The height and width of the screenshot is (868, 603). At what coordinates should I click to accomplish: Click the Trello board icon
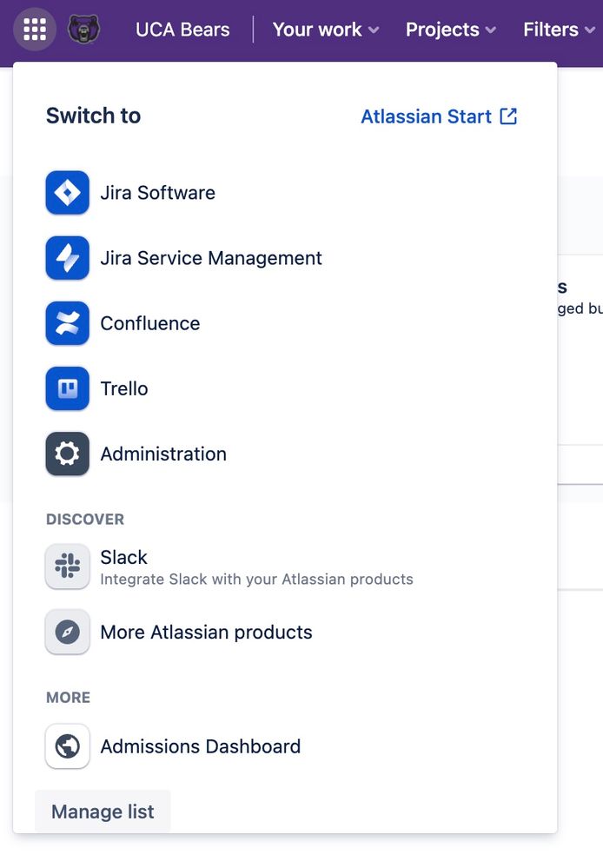pyautogui.click(x=68, y=388)
